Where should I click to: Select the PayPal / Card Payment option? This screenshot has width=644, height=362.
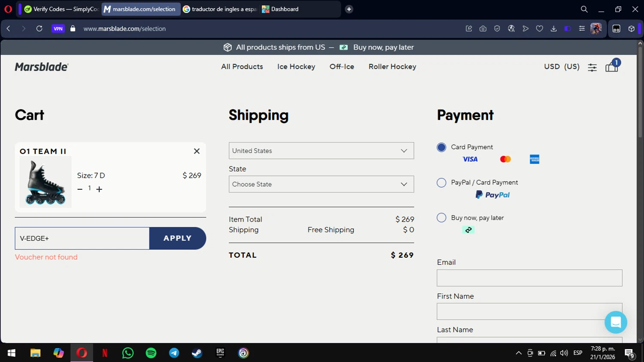[x=441, y=183]
